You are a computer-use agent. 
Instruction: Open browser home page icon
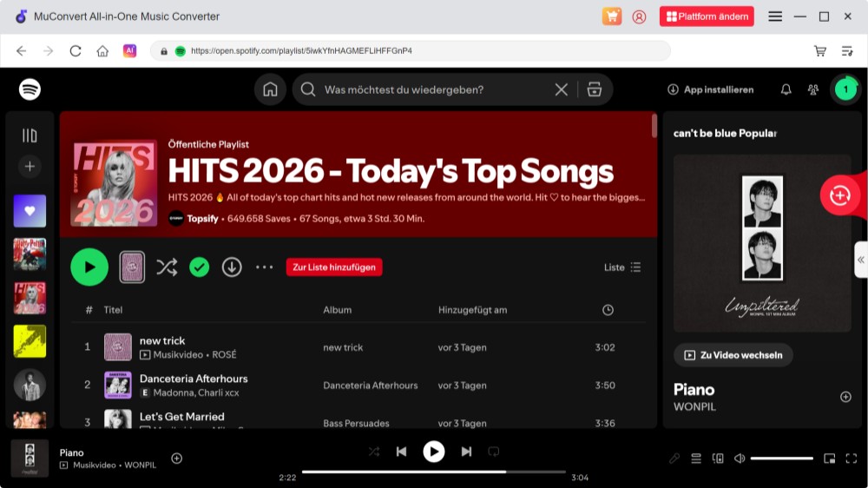point(102,51)
